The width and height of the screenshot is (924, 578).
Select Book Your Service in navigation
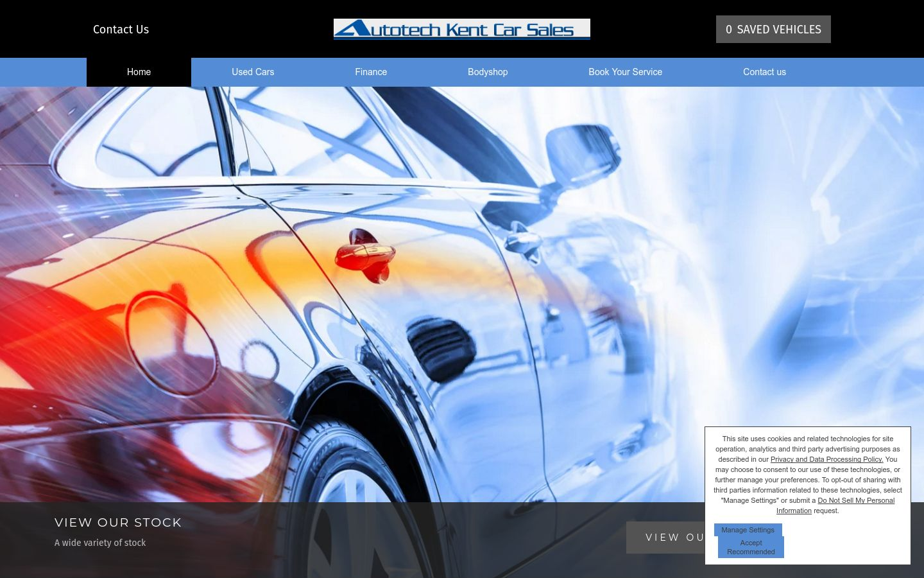click(625, 72)
